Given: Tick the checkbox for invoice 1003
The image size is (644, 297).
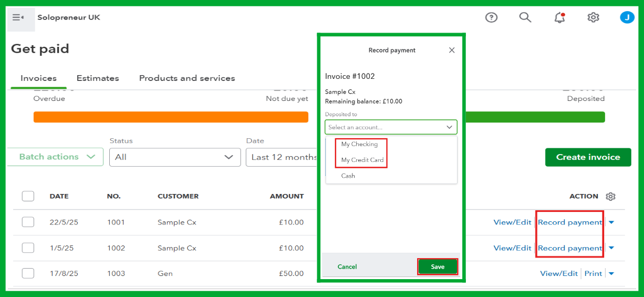Looking at the screenshot, I should click(28, 273).
